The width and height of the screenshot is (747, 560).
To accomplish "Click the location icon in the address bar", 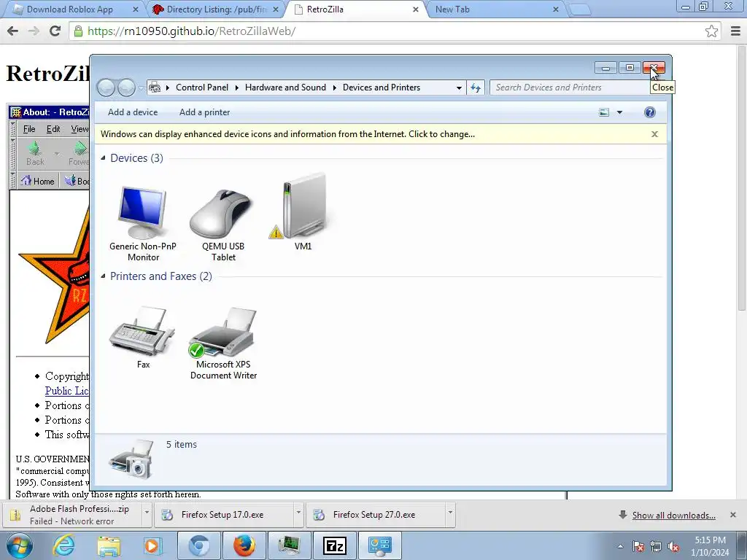I will 155,87.
